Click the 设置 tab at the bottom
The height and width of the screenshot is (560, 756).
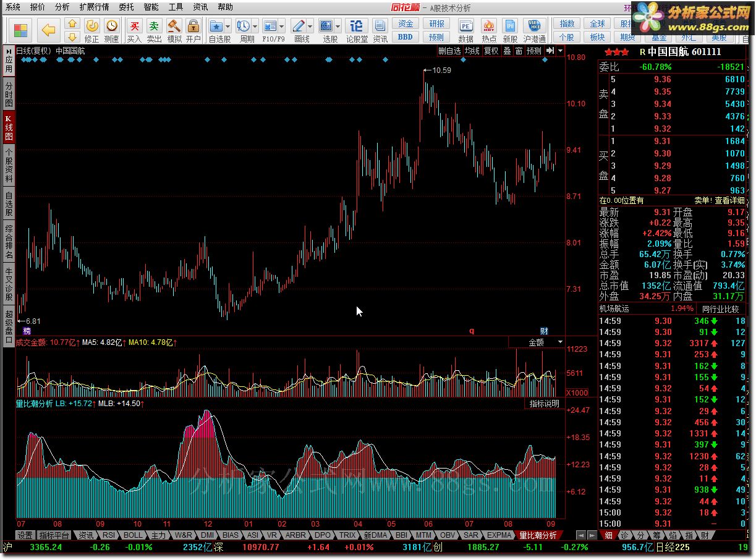pos(25,535)
